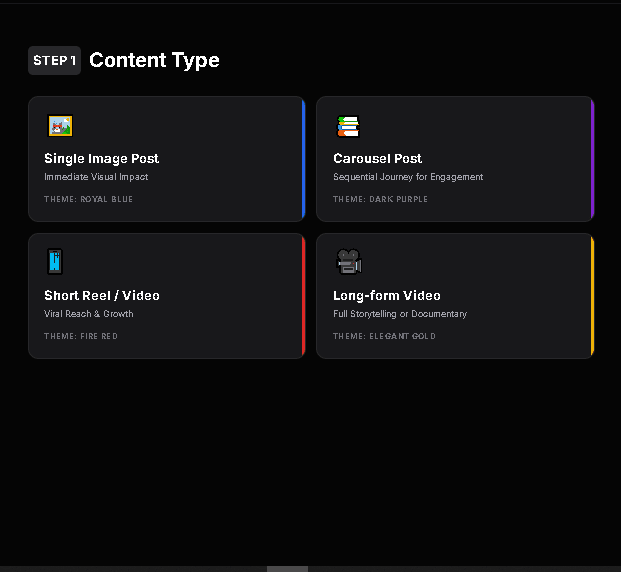Image resolution: width=621 pixels, height=572 pixels.
Task: Click the 'Theme: Fire Red' label
Action: pos(80,336)
